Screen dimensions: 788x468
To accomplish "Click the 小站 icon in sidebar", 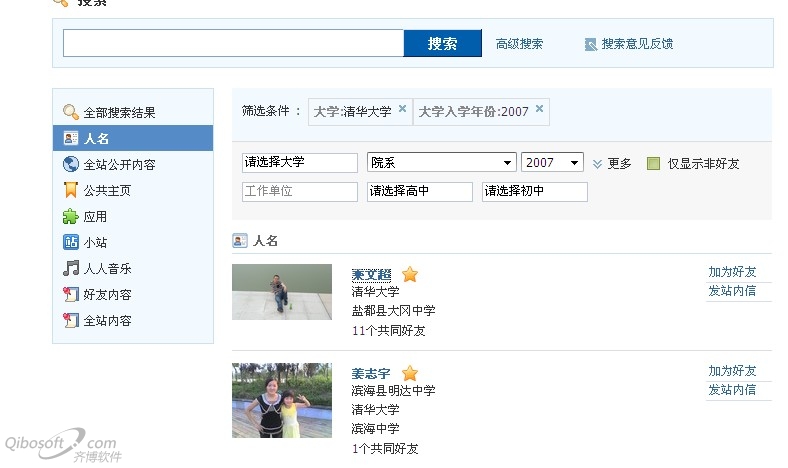I will (70, 242).
